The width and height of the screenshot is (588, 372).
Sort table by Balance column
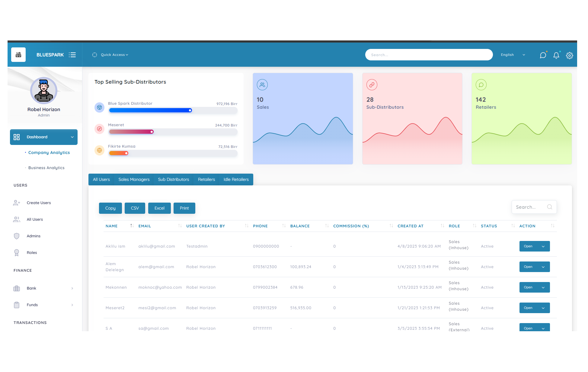tap(300, 226)
